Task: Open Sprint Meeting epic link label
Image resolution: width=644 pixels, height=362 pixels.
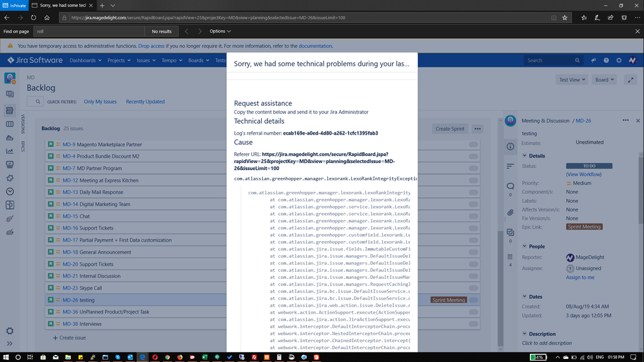Action: (x=584, y=227)
